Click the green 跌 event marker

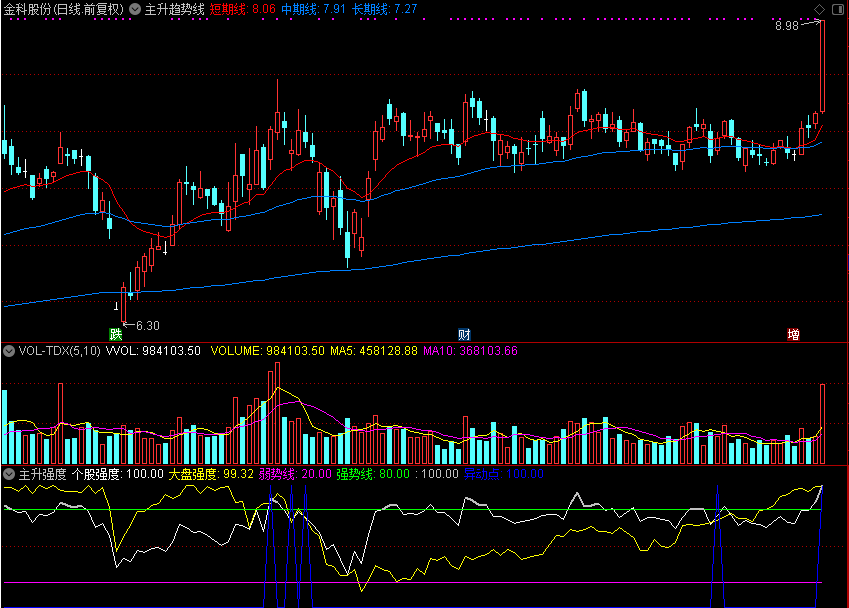(116, 334)
